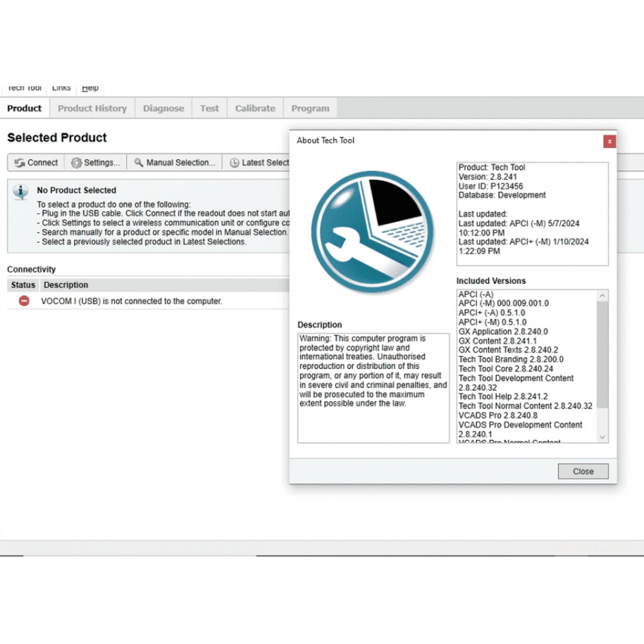Click the Included Versions scroll up arrow
Screen dimensions: 644x644
603,296
